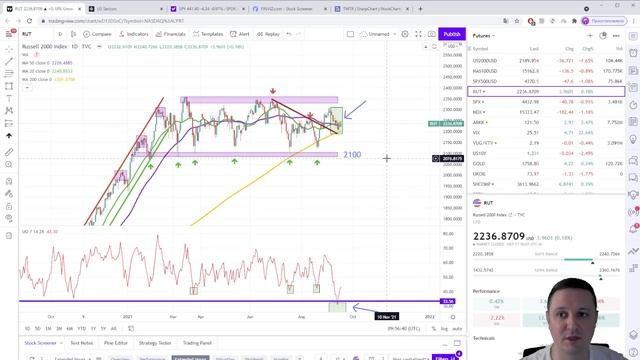Viewport: 640px width, 360px height.
Task: Toggle lock all drawing tools
Action: click(9, 206)
